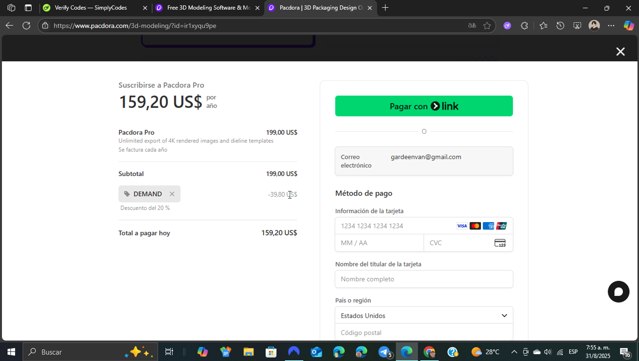Screen dimensions: 639x361
Task: Close the Pacdora 3D Packaging tab
Action: (370, 8)
